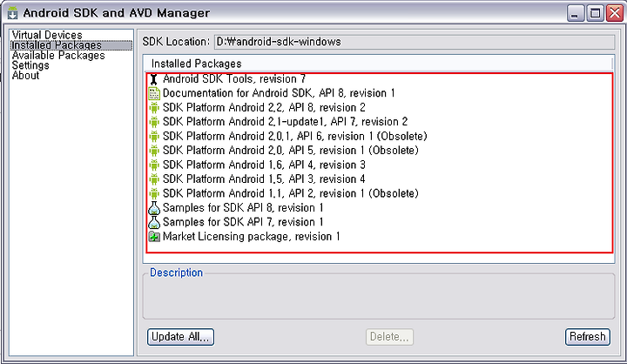Click the flask icon for Samples API 8
Image resolution: width=627 pixels, height=364 pixels.
tap(154, 208)
